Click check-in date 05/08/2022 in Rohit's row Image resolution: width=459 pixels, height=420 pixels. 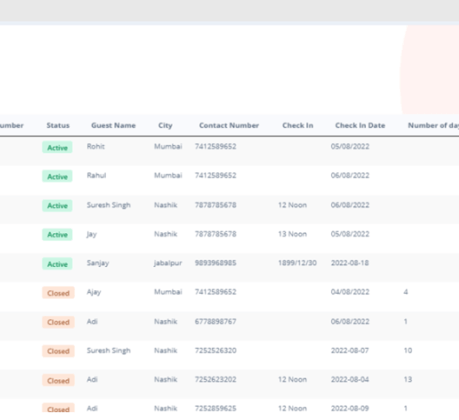(x=350, y=146)
